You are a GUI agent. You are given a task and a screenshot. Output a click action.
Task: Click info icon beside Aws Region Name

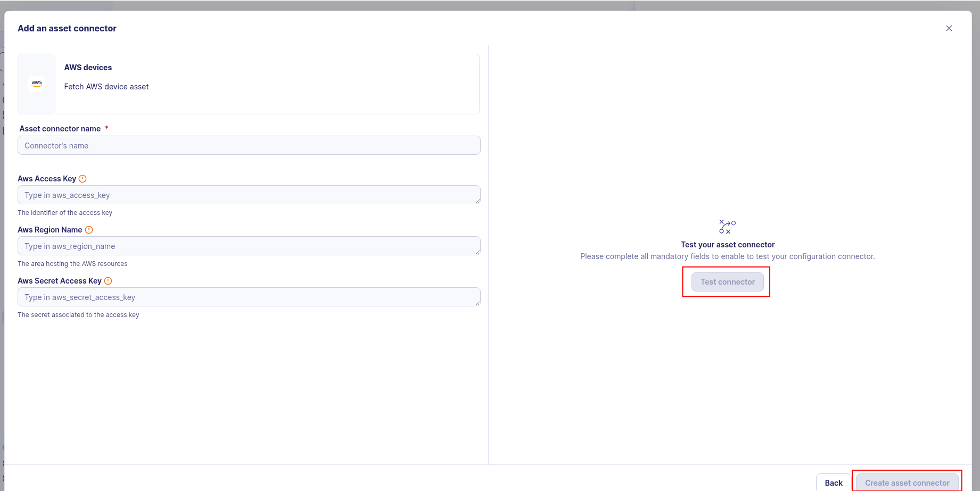click(x=89, y=230)
